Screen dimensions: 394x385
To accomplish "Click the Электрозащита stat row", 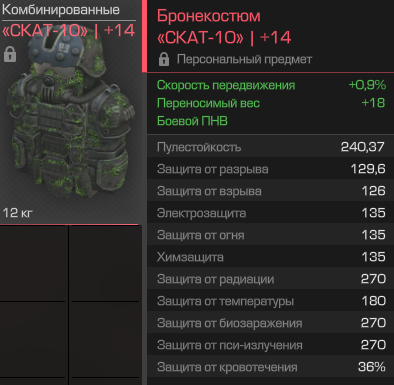I will point(271,213).
